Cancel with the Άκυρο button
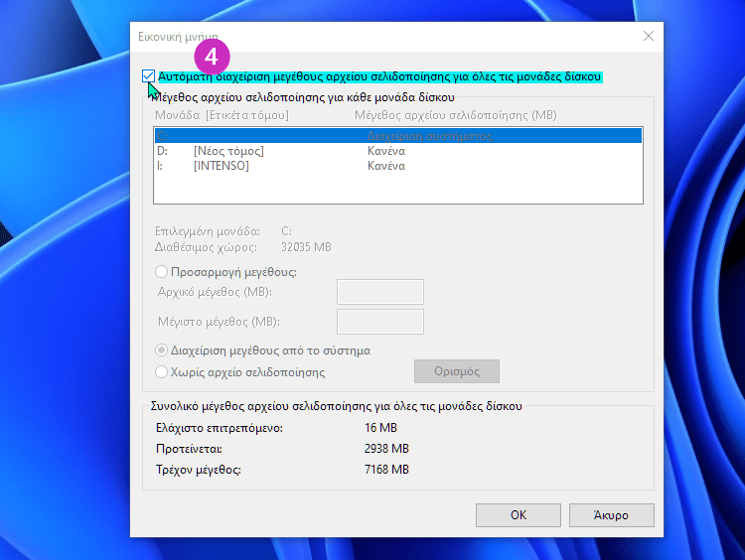Screen dimensions: 745x560 coord(612,515)
